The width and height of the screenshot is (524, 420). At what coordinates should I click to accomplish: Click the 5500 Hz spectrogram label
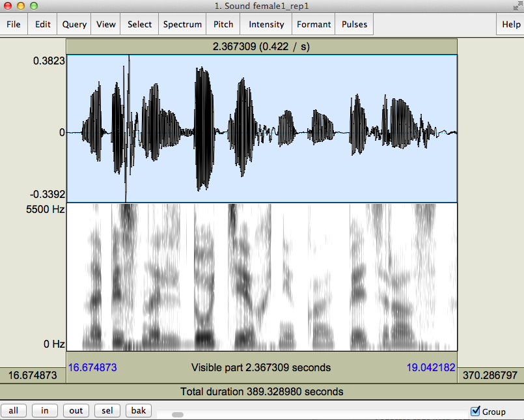(x=46, y=209)
